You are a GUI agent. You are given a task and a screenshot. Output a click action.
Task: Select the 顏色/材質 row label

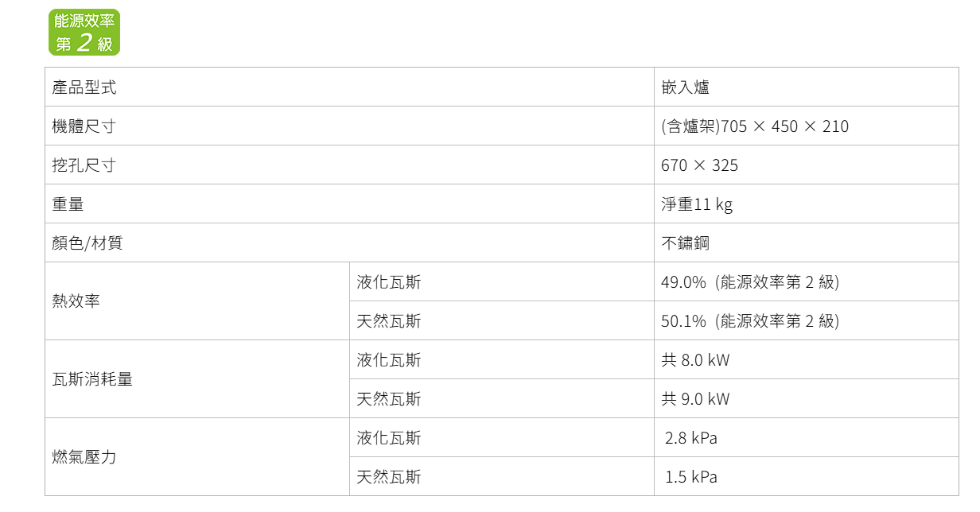click(x=349, y=242)
